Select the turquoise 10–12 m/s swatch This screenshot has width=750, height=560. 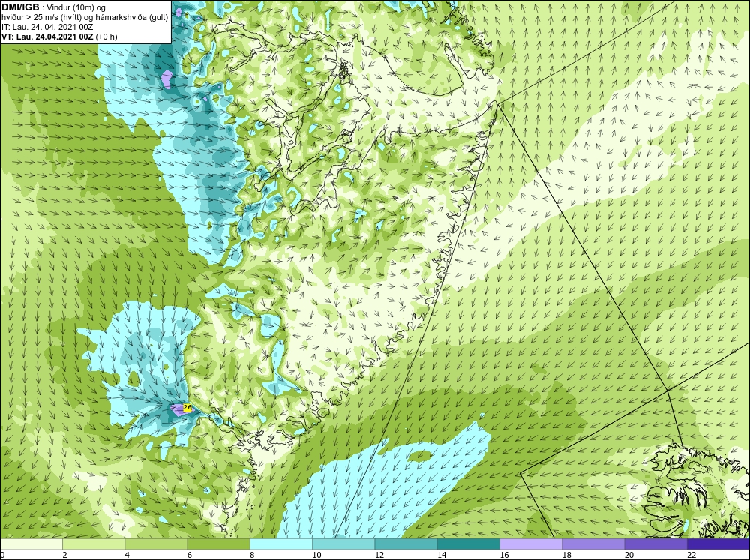(343, 544)
